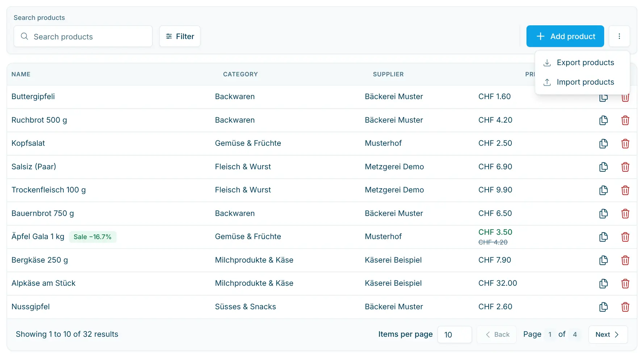Image resolution: width=644 pixels, height=357 pixels.
Task: Open the three-dot more options menu
Action: click(x=619, y=36)
